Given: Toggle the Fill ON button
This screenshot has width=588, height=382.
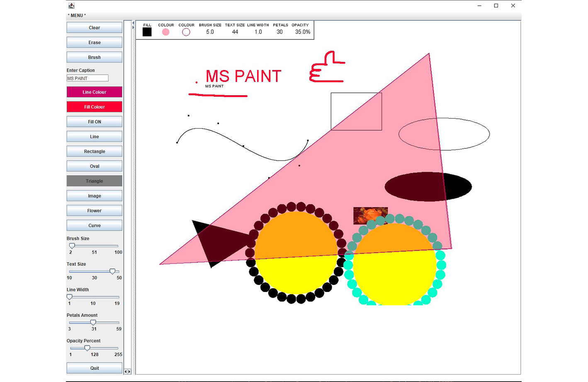Looking at the screenshot, I should coord(94,122).
